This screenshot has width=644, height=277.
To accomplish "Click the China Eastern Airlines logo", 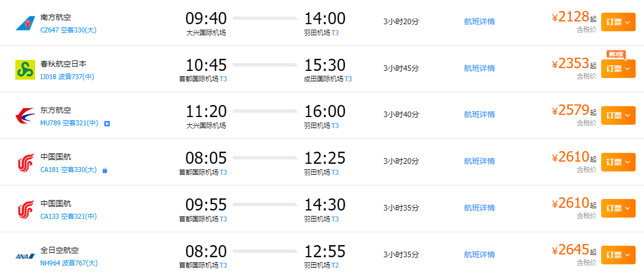I will pyautogui.click(x=25, y=116).
